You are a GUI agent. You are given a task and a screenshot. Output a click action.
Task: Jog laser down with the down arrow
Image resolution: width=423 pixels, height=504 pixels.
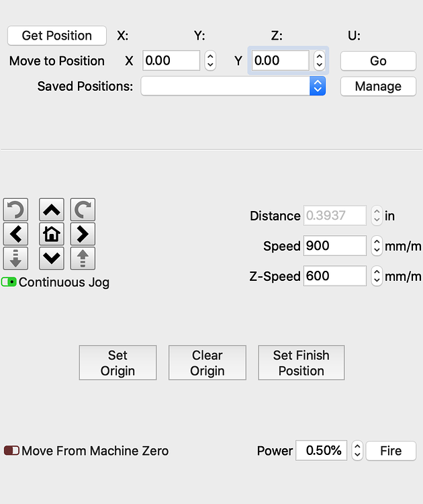click(x=52, y=258)
